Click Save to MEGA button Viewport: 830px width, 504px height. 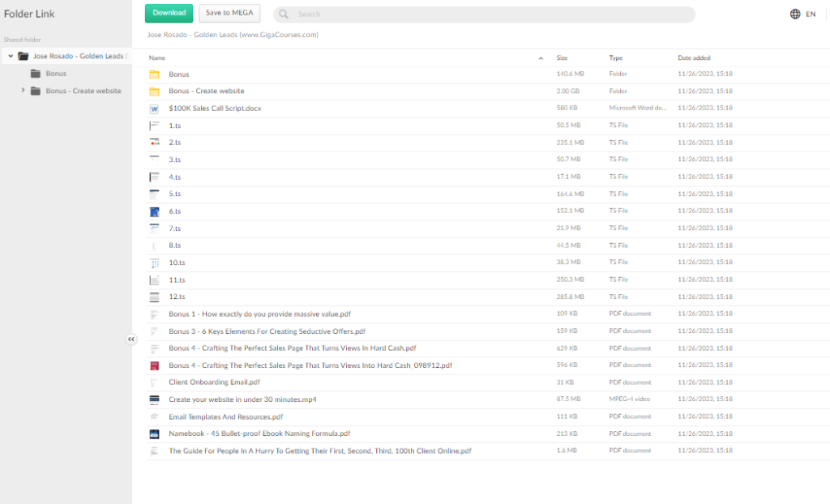[x=229, y=13]
